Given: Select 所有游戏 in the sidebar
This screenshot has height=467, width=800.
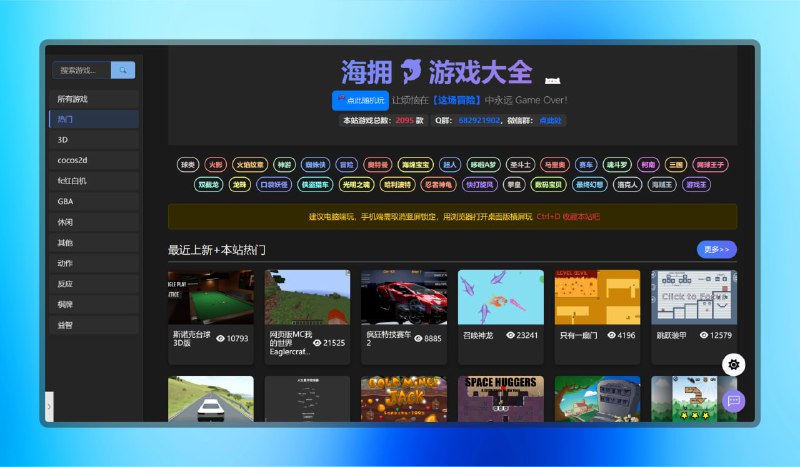Looking at the screenshot, I should (x=94, y=99).
